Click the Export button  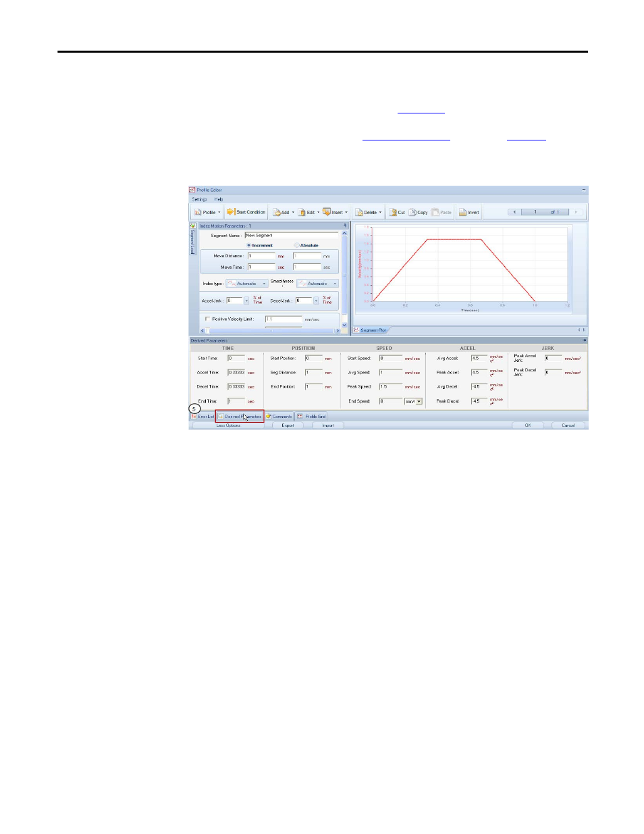point(288,425)
